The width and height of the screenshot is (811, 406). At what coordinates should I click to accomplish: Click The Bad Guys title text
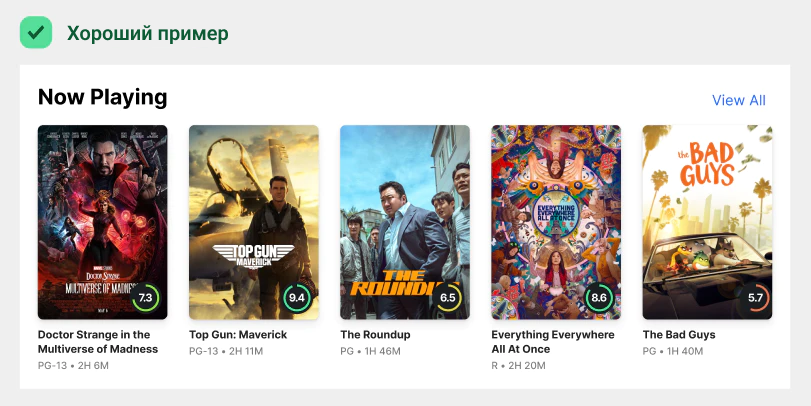point(679,335)
